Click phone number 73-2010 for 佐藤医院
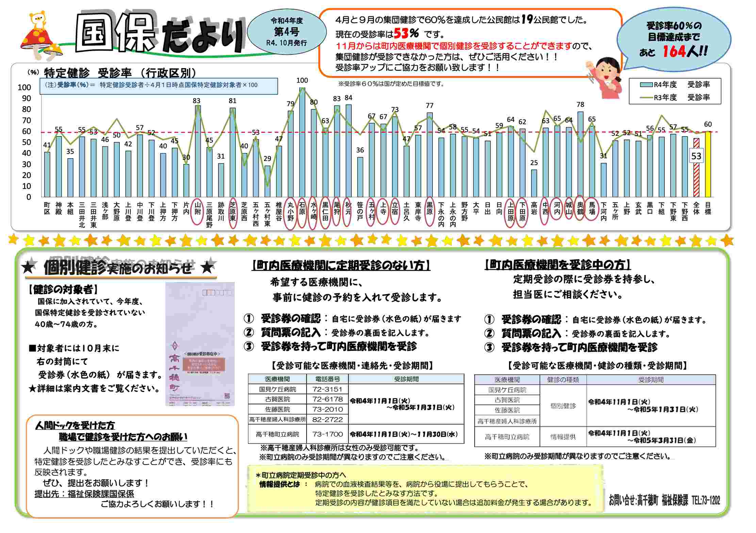Viewport: 756px width, 533px height. (x=327, y=409)
